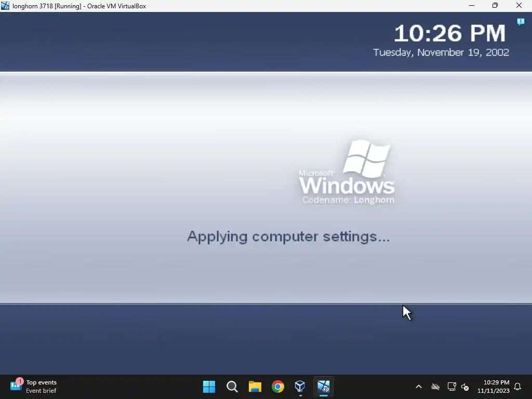Open taskbar clock showing 10:29 PM
The image size is (532, 399).
pyautogui.click(x=494, y=387)
